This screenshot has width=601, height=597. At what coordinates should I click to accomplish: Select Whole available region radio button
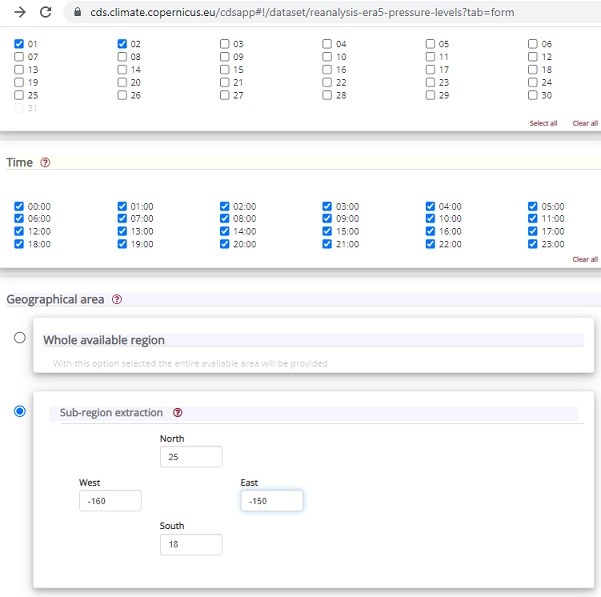click(20, 338)
